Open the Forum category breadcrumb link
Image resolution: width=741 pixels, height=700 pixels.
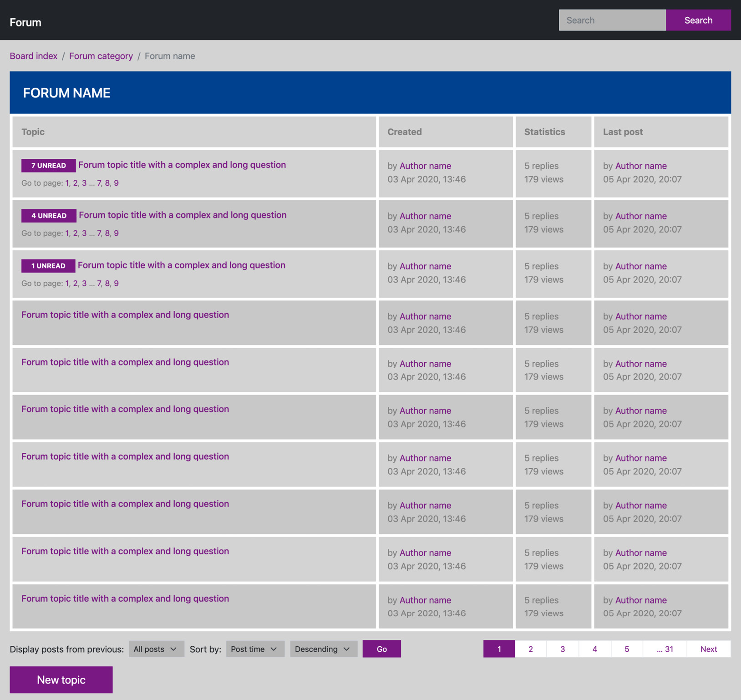101,56
